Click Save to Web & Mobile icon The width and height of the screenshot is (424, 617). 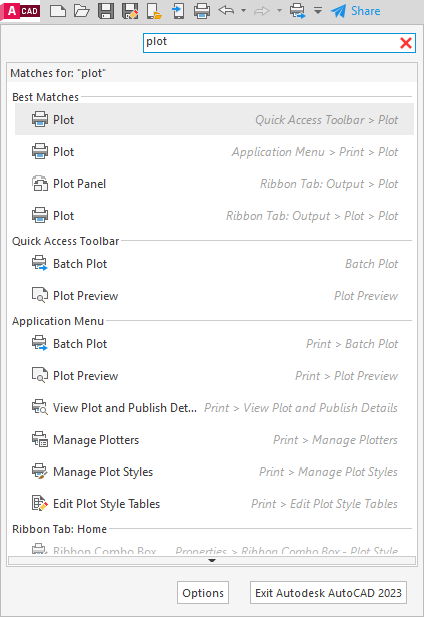(x=178, y=11)
